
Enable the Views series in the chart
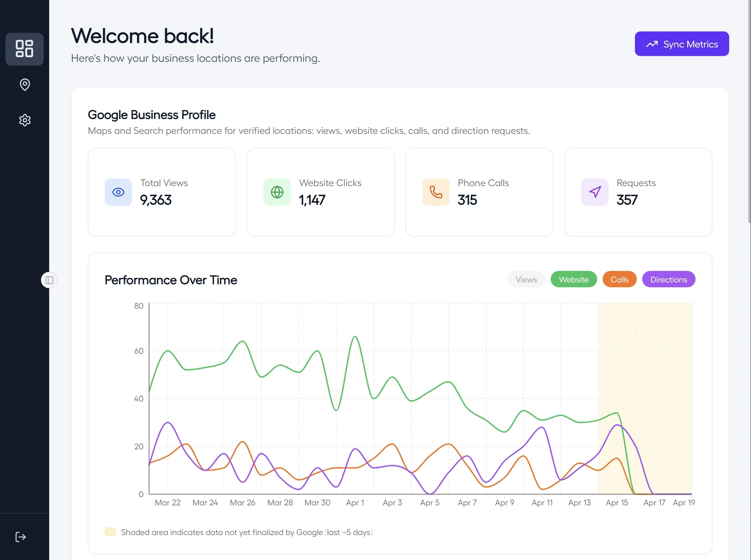tap(526, 280)
